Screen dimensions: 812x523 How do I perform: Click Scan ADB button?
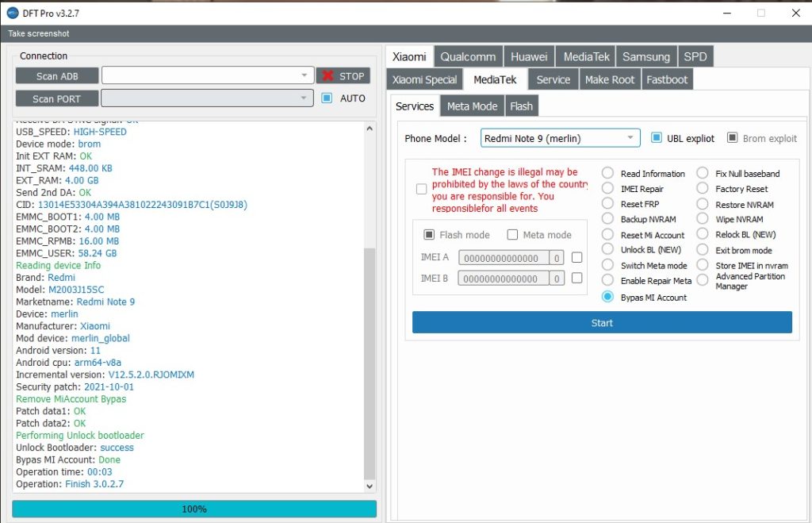click(57, 75)
